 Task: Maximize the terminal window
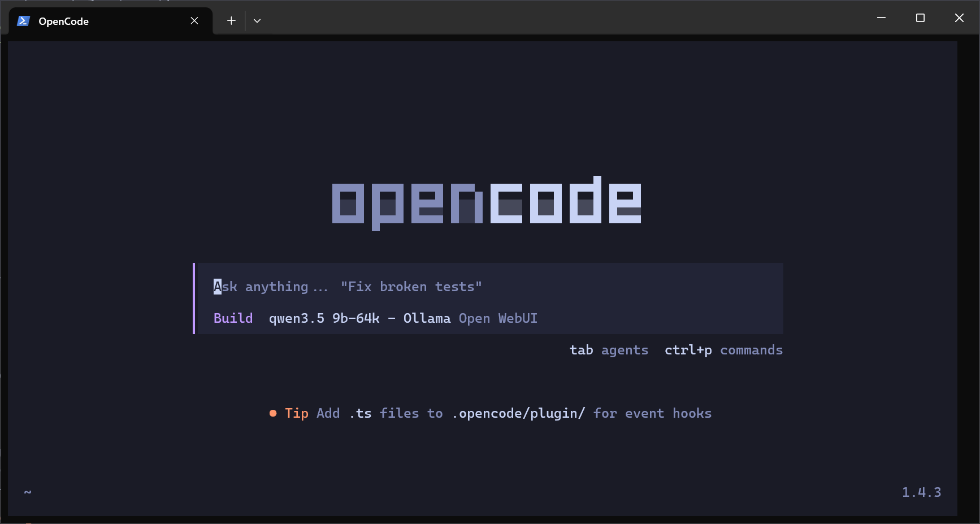coord(920,18)
